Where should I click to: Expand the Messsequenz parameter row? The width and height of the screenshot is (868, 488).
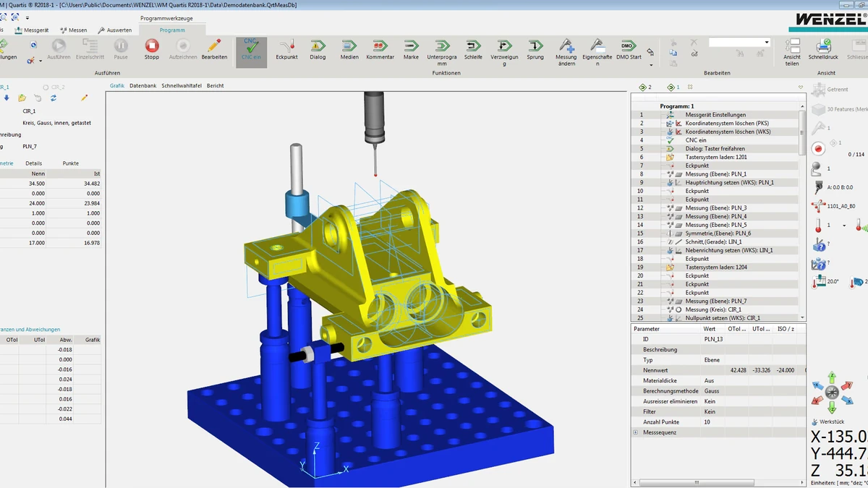[x=636, y=432]
